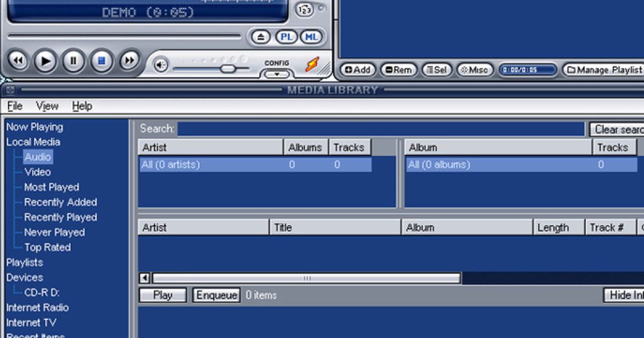Select the All (0 artists) row

[255, 165]
